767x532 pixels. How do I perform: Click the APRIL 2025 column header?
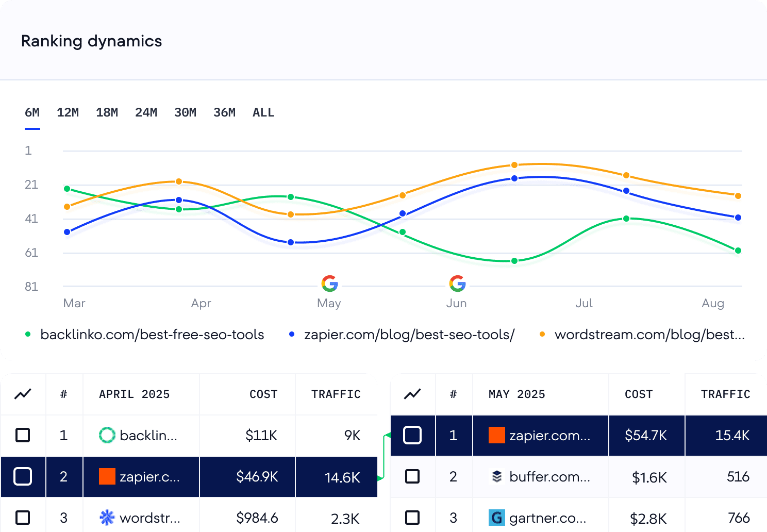[x=134, y=394]
